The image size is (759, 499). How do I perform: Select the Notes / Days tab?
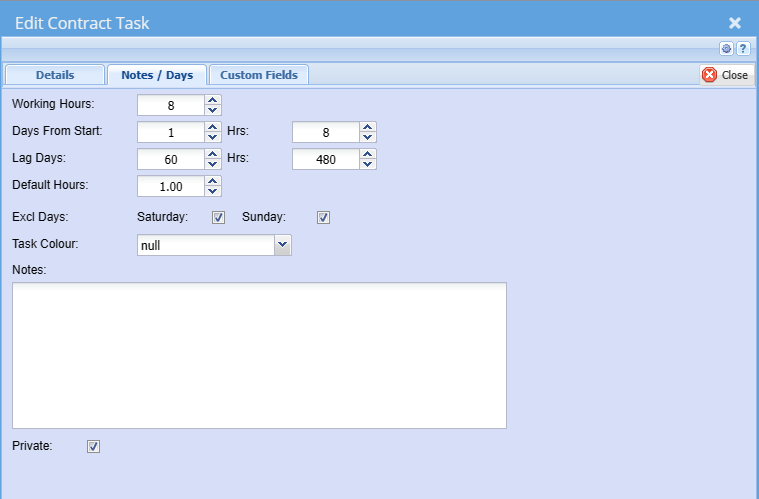coord(157,75)
